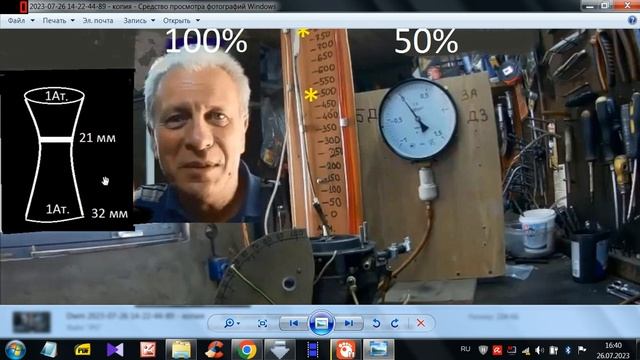Open volume control in system tray
The height and width of the screenshot is (360, 640).
click(x=540, y=350)
